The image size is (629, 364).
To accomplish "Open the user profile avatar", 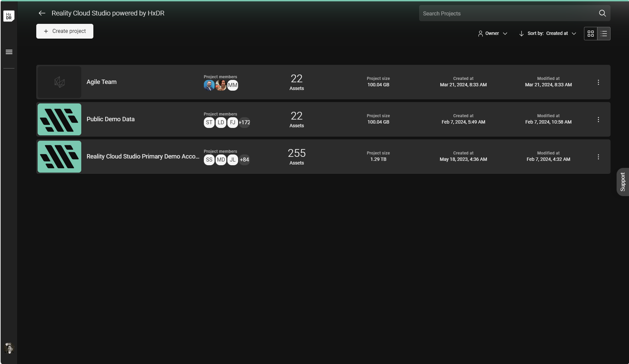I will [9, 348].
